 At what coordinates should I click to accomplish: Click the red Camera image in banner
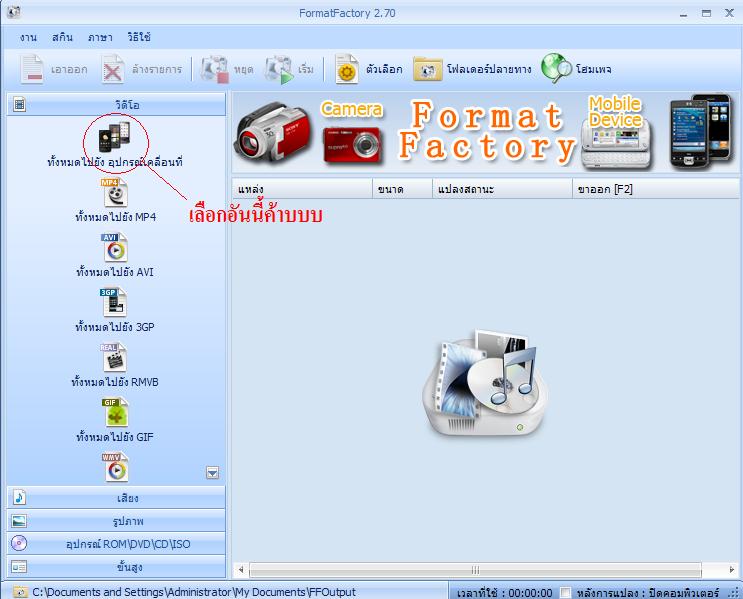coord(352,145)
